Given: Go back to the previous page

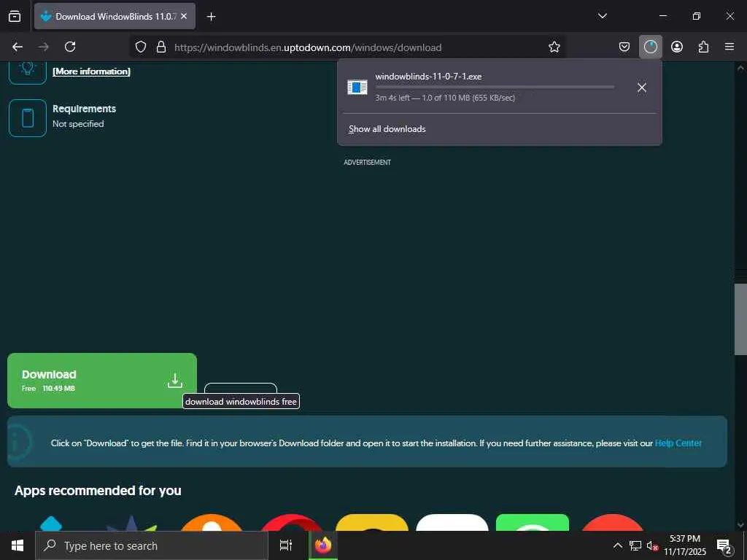Looking at the screenshot, I should tap(18, 47).
